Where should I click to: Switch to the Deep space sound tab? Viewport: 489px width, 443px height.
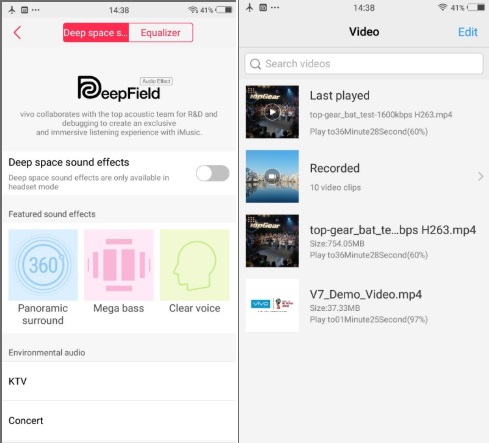pos(96,33)
